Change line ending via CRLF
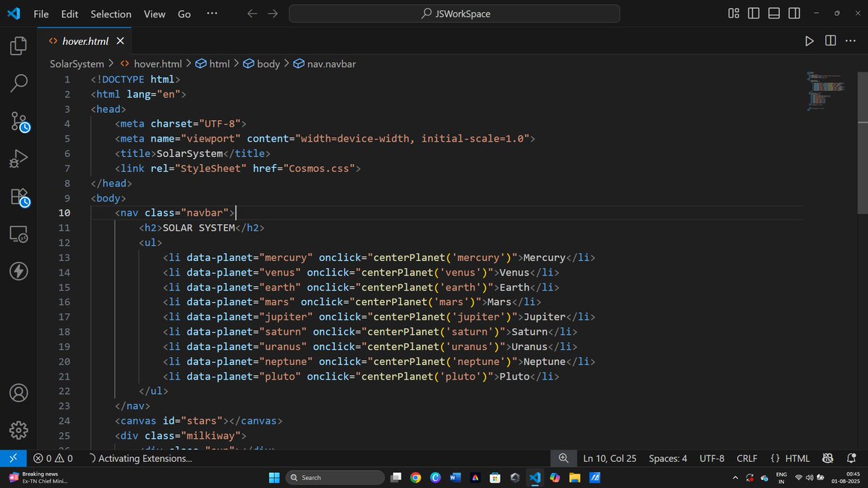 [x=746, y=458]
